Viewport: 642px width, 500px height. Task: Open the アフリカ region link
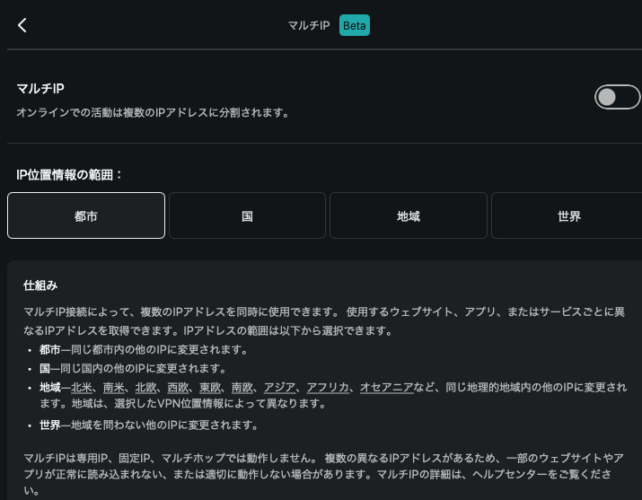328,387
